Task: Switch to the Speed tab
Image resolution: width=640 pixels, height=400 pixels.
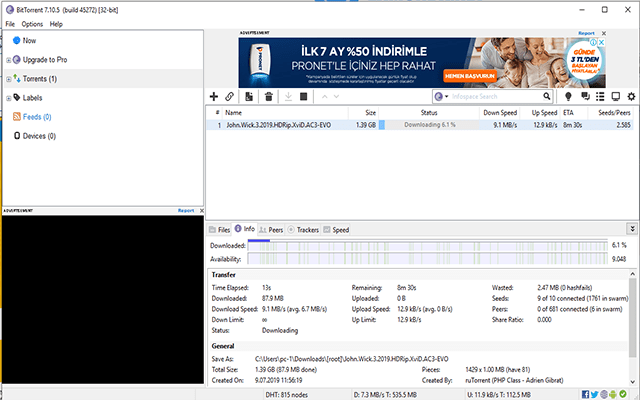Action: click(x=336, y=230)
